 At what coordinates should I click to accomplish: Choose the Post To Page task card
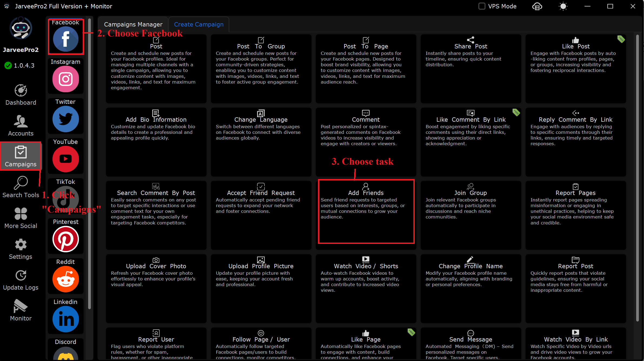(366, 69)
